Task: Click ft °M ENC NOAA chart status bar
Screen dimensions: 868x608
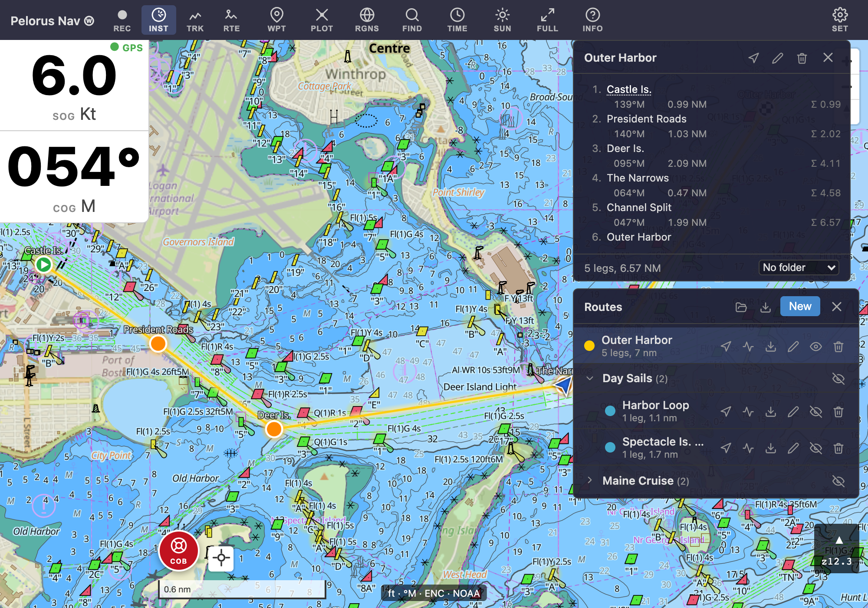Action: [434, 593]
